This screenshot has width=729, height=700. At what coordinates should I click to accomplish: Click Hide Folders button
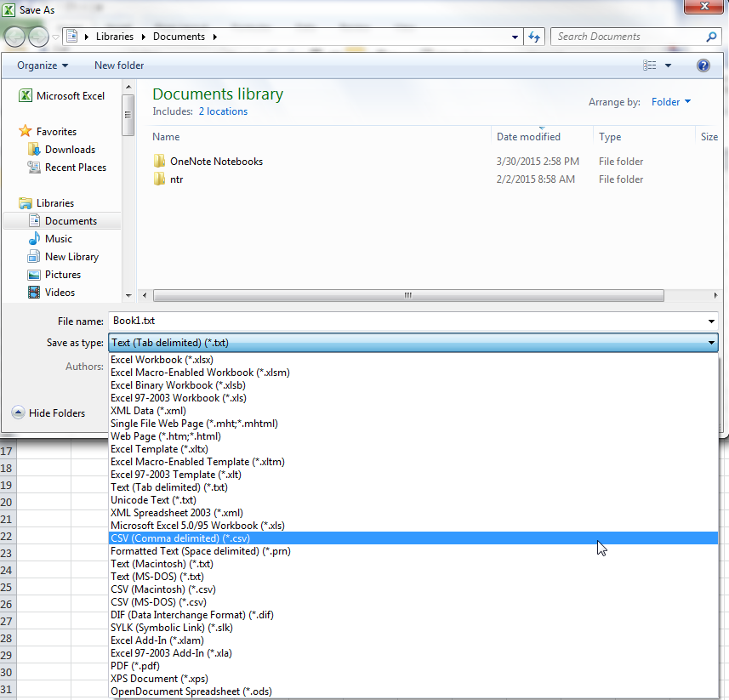click(x=48, y=413)
